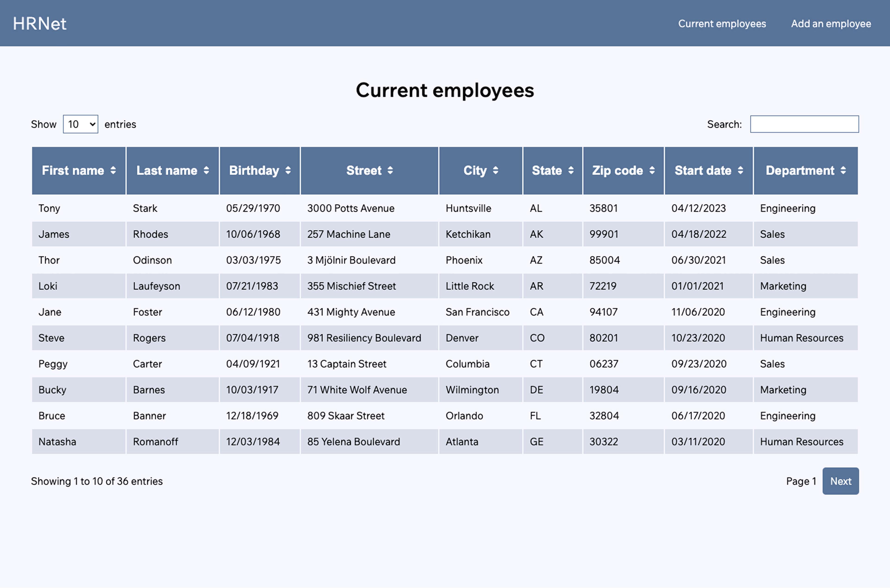Click the First name sort arrows icon
Image resolution: width=890 pixels, height=588 pixels.
pyautogui.click(x=113, y=171)
